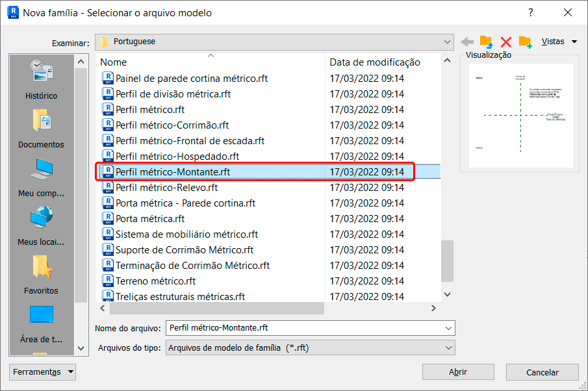
Task: Click the file list vertical scrollbar thumb
Action: tap(447, 260)
